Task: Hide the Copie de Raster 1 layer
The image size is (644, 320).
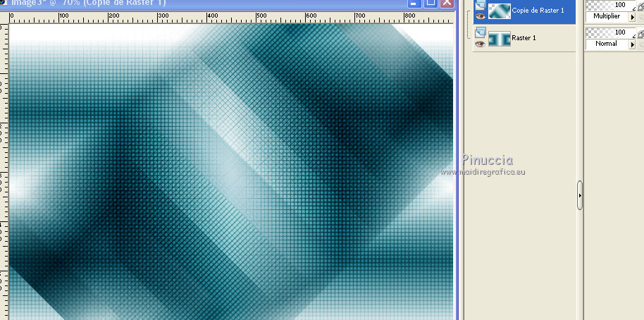Action: [x=480, y=17]
